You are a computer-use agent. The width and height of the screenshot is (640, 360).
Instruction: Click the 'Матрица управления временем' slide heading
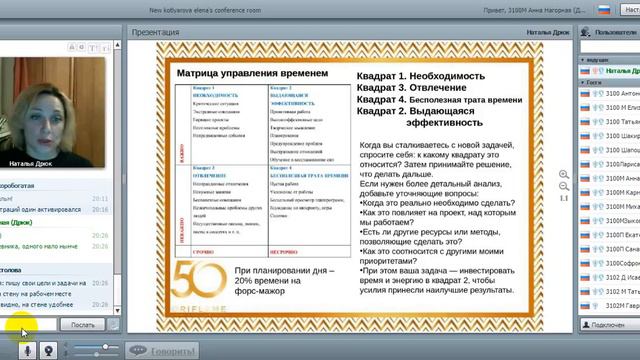pos(252,73)
